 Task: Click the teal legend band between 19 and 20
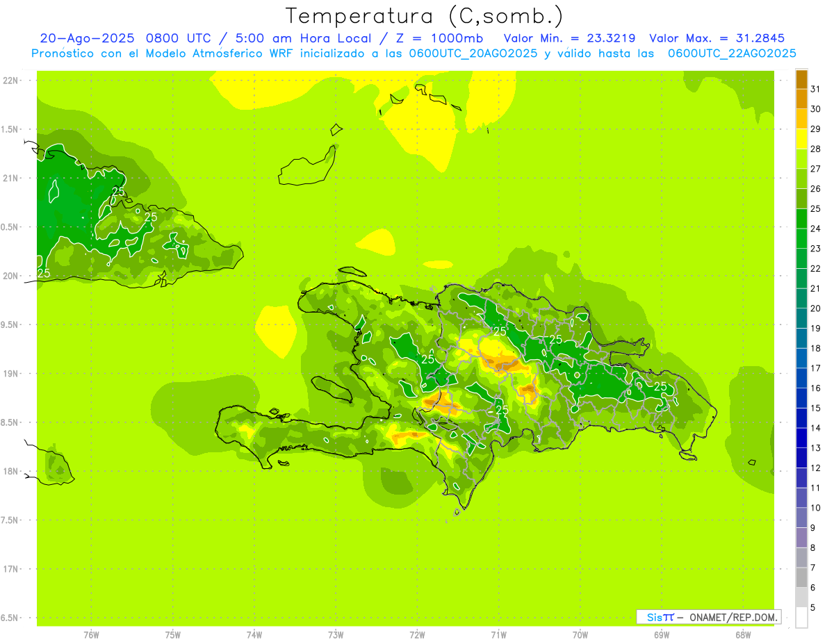pyautogui.click(x=801, y=318)
